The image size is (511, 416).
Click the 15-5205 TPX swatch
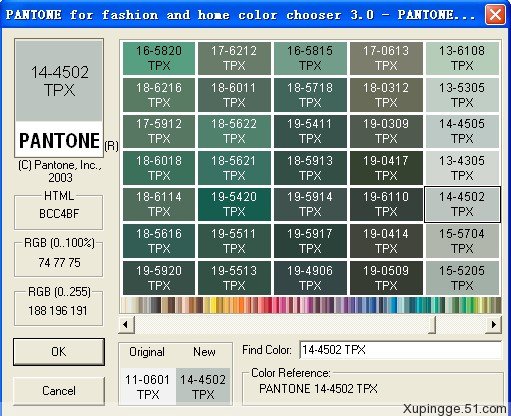pyautogui.click(x=462, y=278)
